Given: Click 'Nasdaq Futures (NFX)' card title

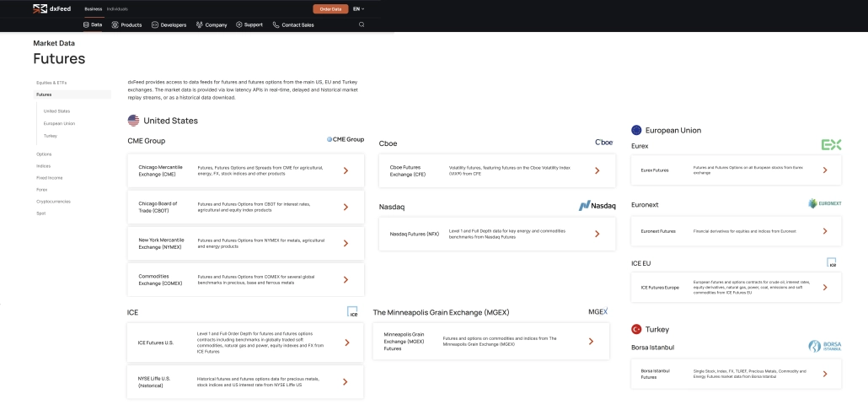Looking at the screenshot, I should (414, 234).
